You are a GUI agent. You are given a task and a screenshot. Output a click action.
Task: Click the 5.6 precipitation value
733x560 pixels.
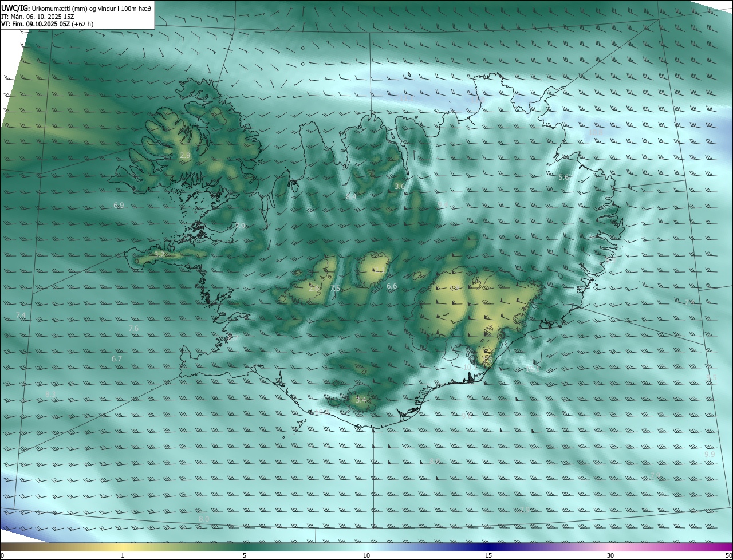coord(563,178)
